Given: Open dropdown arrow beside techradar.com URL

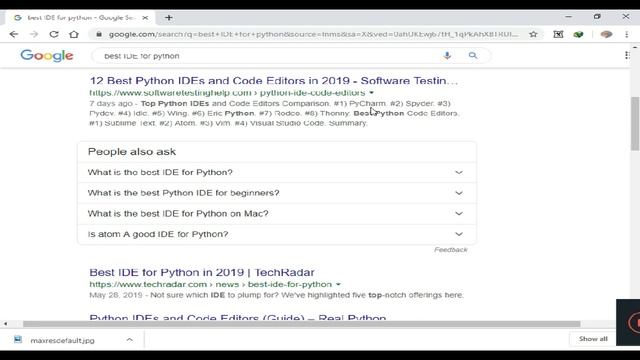Looking at the screenshot, I should [338, 284].
